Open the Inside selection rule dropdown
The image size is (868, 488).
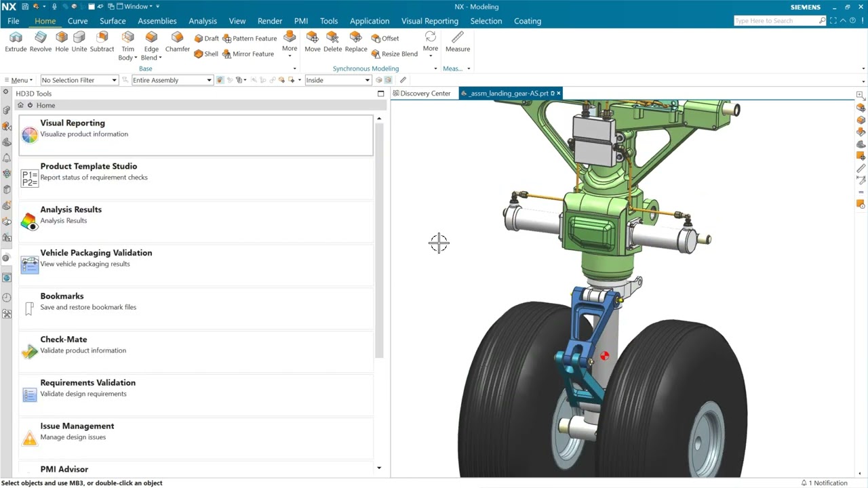coord(338,80)
